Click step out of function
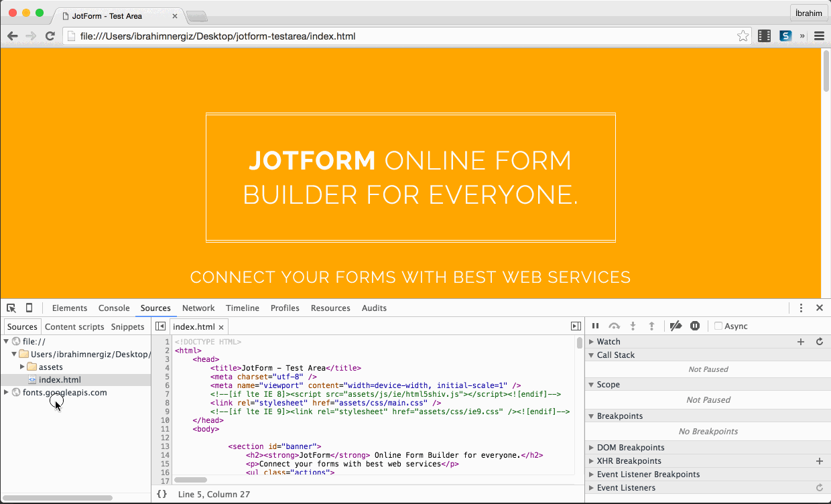This screenshot has width=831, height=504. coord(651,326)
